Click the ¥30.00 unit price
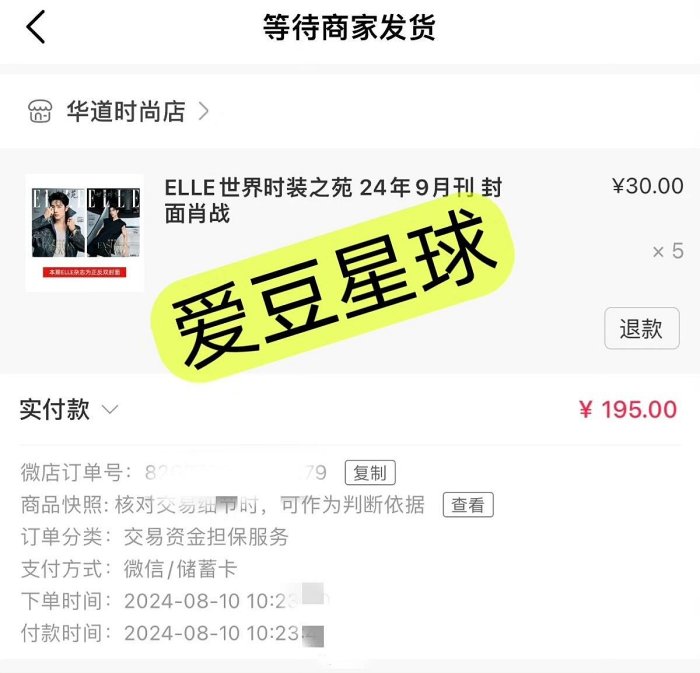The image size is (700, 673). pos(647,187)
